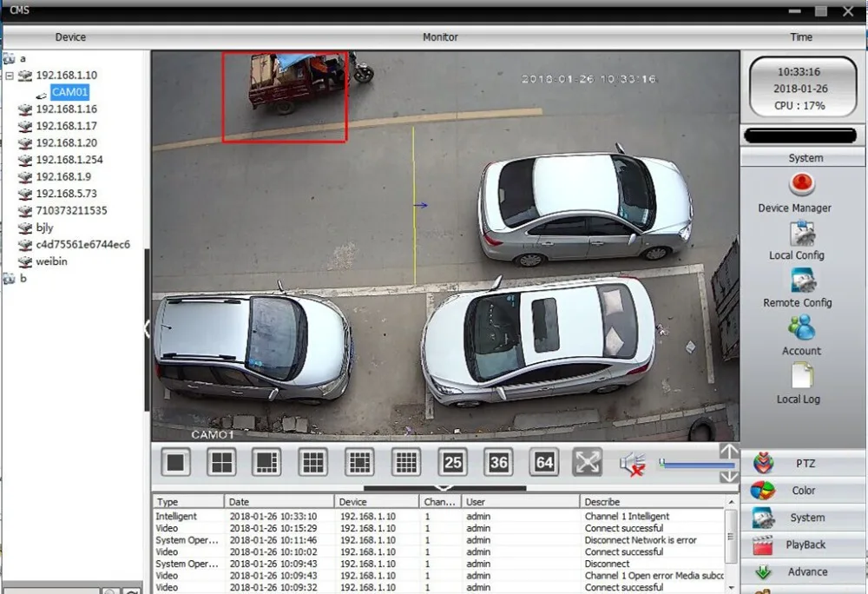Click the up arrow beside volume slider

729,452
